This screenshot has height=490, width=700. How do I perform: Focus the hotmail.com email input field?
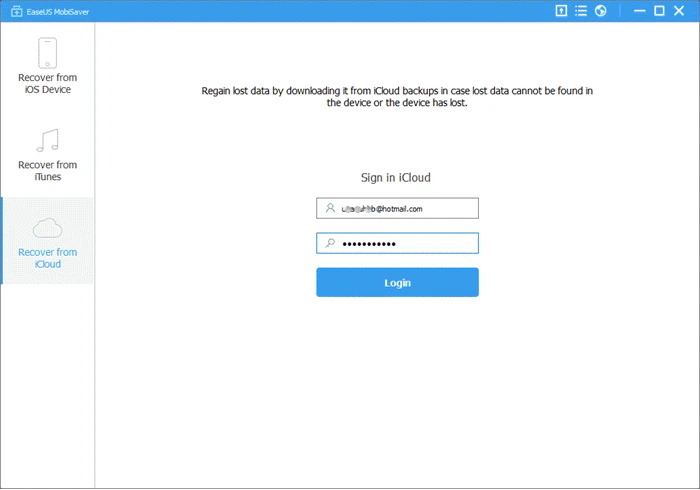tap(397, 208)
